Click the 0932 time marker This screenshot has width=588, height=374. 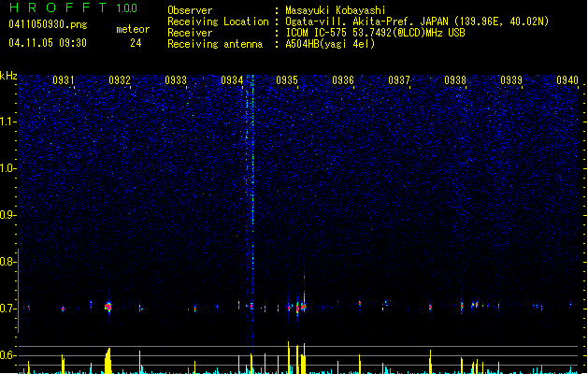(x=120, y=80)
